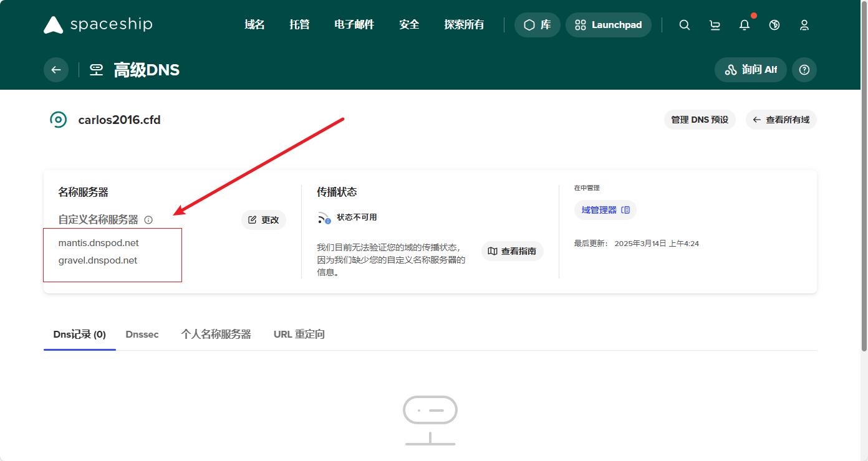Expand the 域名 navigation menu
Image resolution: width=868 pixels, height=461 pixels.
[x=254, y=25]
